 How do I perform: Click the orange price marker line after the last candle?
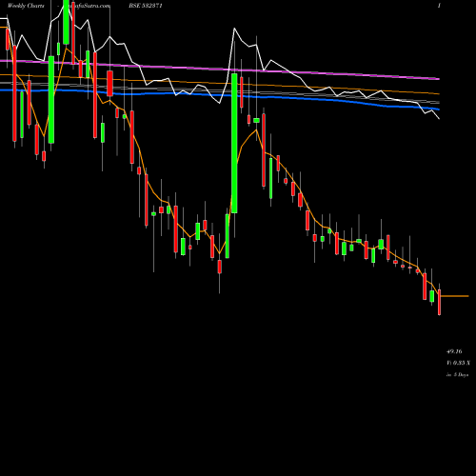pyautogui.click(x=454, y=296)
